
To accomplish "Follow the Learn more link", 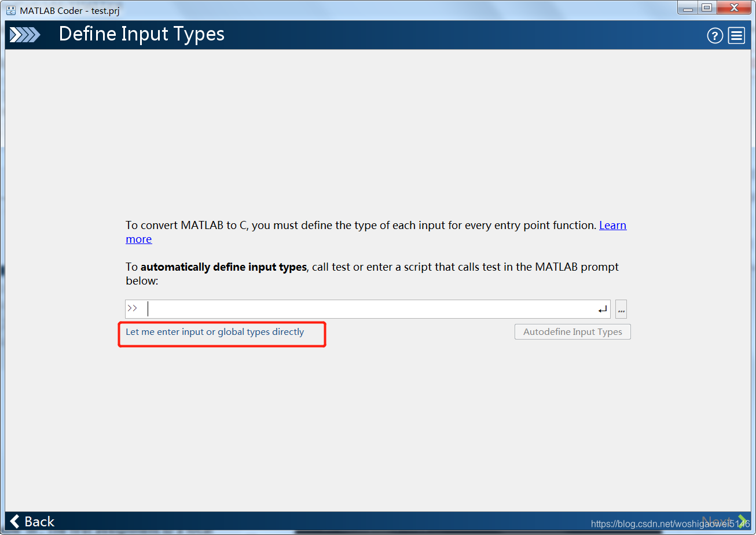I will click(x=612, y=226).
